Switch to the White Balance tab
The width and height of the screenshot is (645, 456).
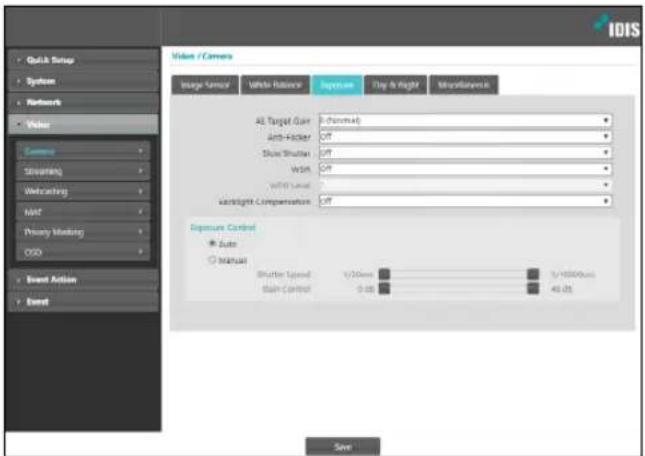[275, 85]
